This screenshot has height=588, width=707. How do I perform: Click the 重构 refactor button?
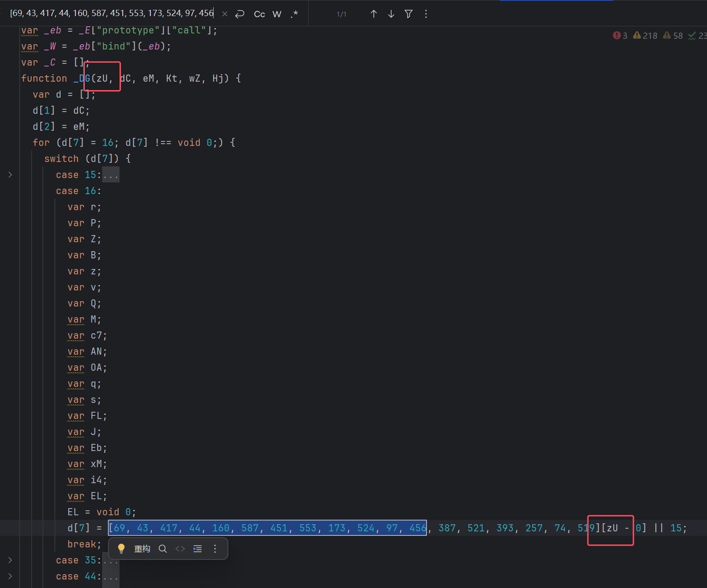click(142, 549)
